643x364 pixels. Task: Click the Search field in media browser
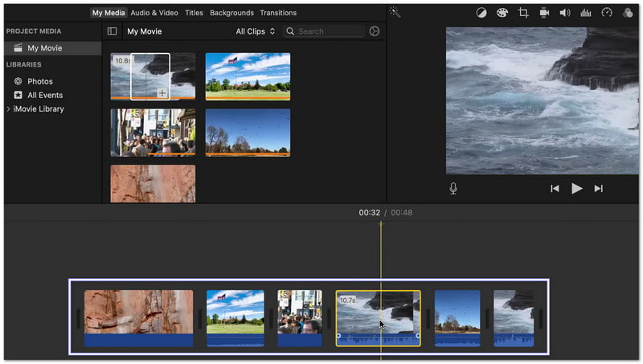pos(328,31)
